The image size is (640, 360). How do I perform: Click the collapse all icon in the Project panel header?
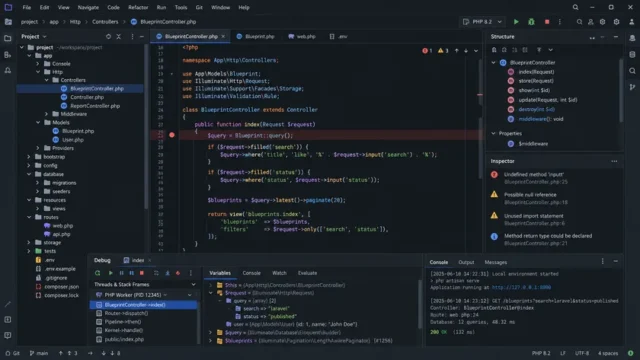118,36
